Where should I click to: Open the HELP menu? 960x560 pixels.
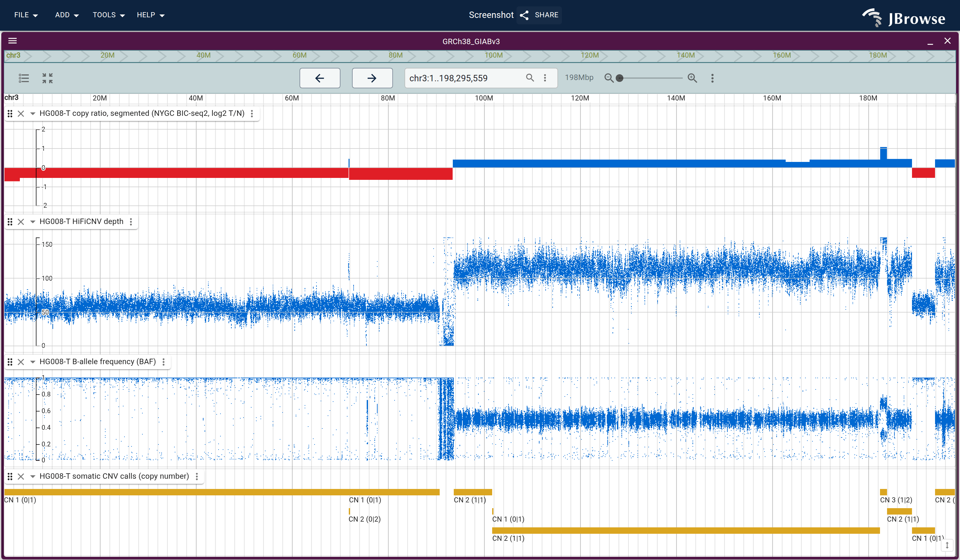(x=150, y=15)
